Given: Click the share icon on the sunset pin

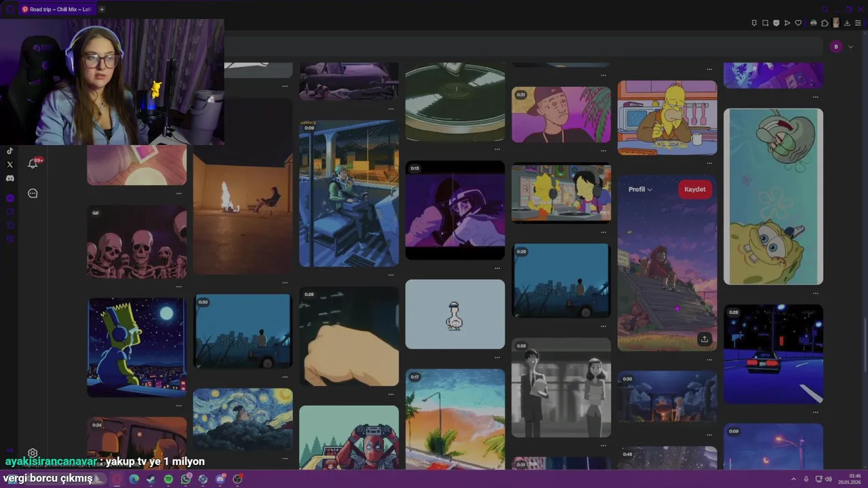Looking at the screenshot, I should [x=705, y=339].
